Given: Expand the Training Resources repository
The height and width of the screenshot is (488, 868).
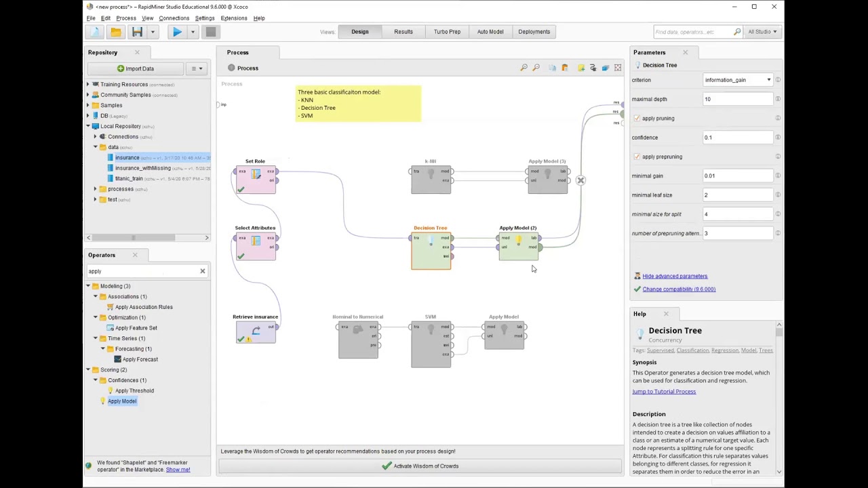Looking at the screenshot, I should (87, 85).
